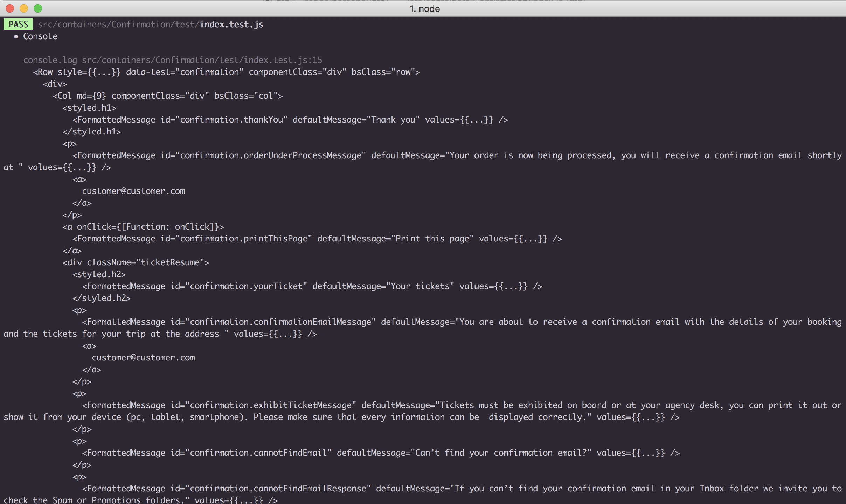
Task: Click the confirmation.printThisPage FormattedMessage line
Action: click(x=315, y=238)
